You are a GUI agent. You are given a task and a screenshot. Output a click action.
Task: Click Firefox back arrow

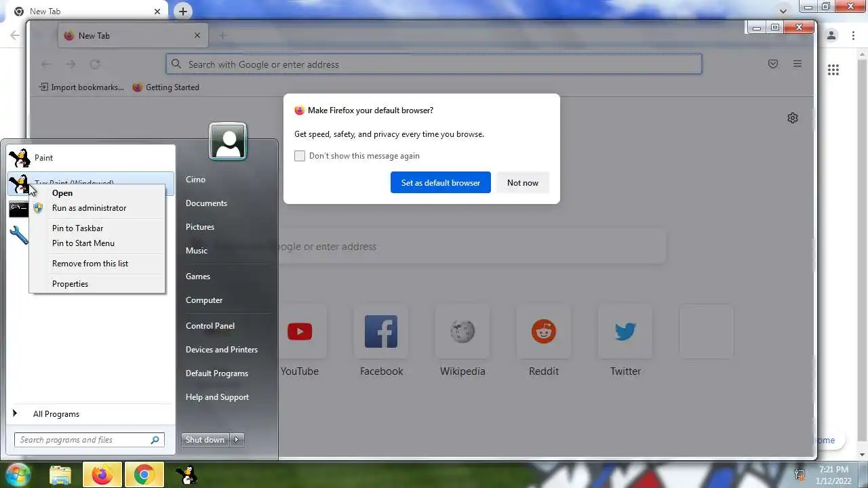(x=46, y=64)
